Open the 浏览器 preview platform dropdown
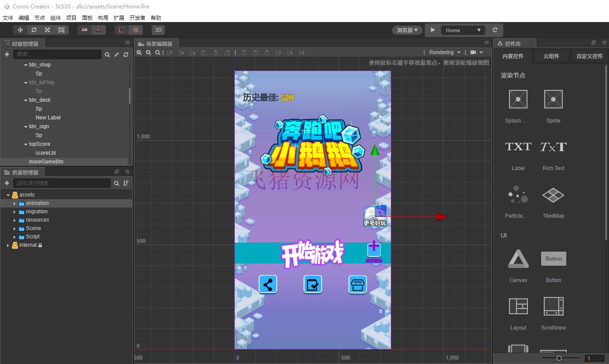609x364 pixels. tap(407, 30)
